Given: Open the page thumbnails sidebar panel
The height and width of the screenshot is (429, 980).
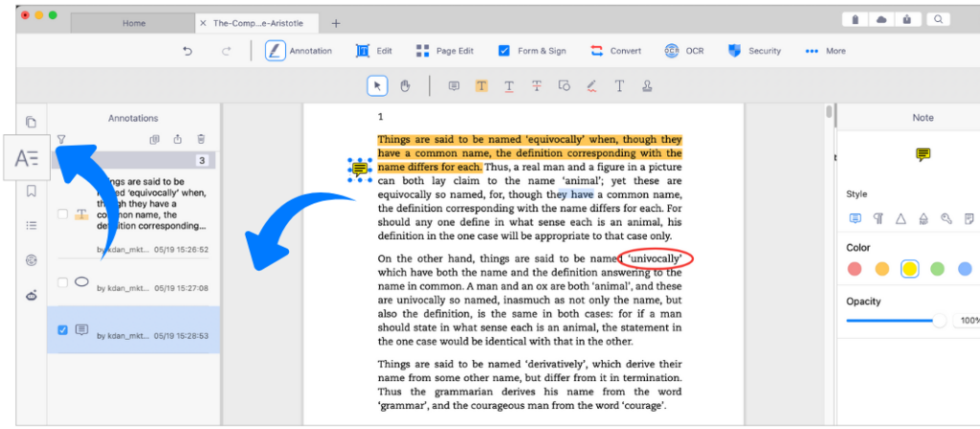Looking at the screenshot, I should click(31, 122).
